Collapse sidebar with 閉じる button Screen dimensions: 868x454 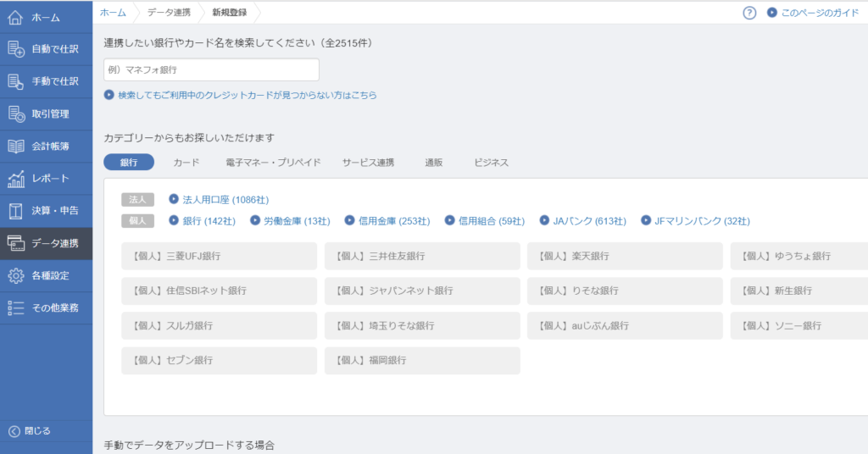tap(31, 431)
